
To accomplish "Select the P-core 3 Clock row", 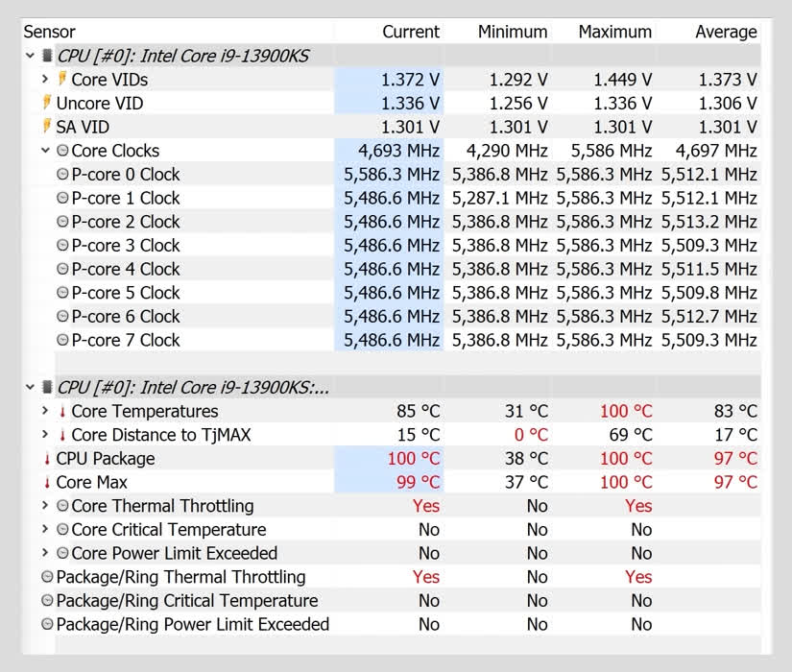I will (125, 246).
